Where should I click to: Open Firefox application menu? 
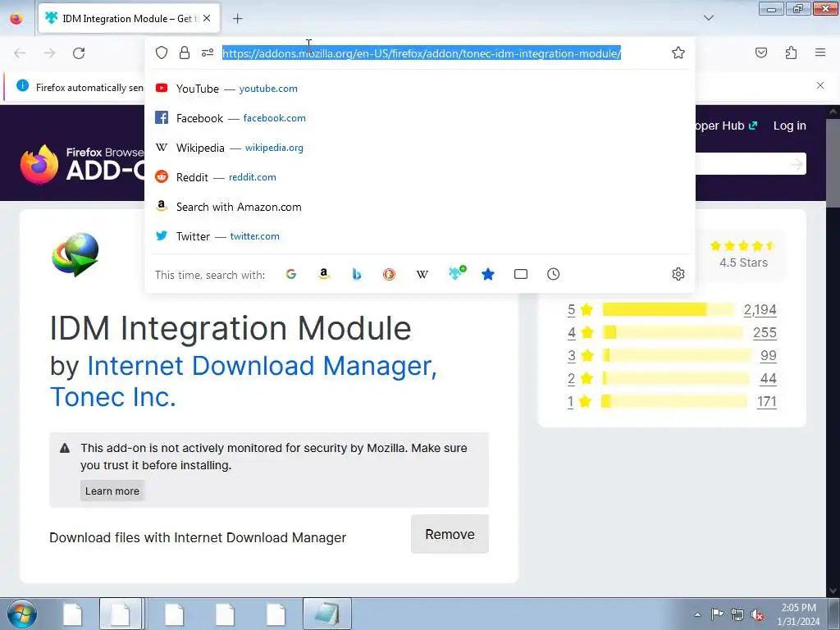[x=820, y=52]
